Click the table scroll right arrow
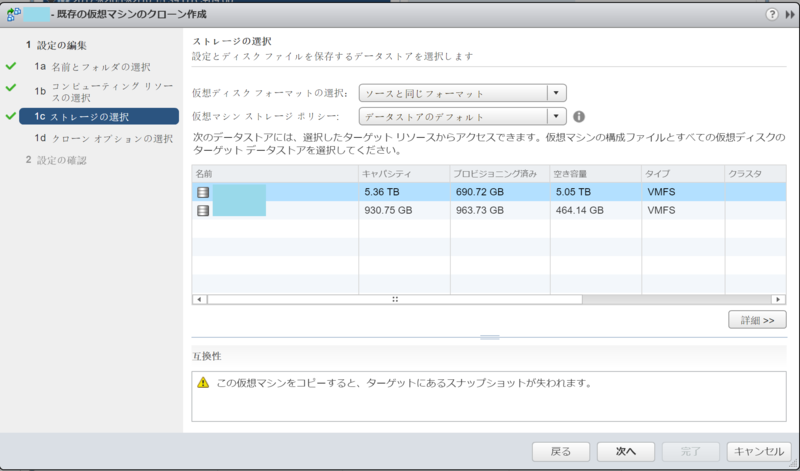 (x=778, y=300)
